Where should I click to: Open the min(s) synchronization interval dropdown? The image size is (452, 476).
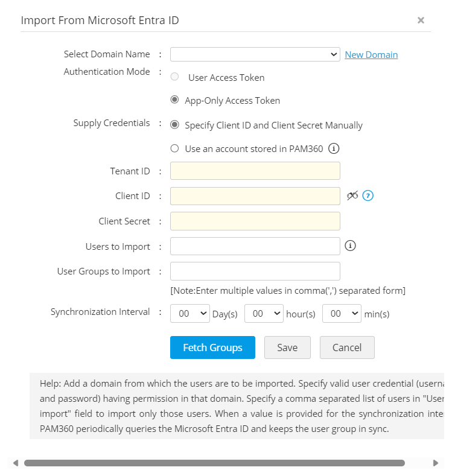(342, 314)
